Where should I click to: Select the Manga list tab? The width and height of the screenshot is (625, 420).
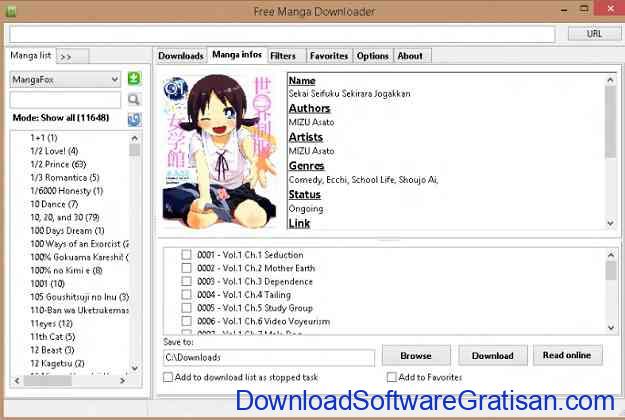(x=31, y=55)
